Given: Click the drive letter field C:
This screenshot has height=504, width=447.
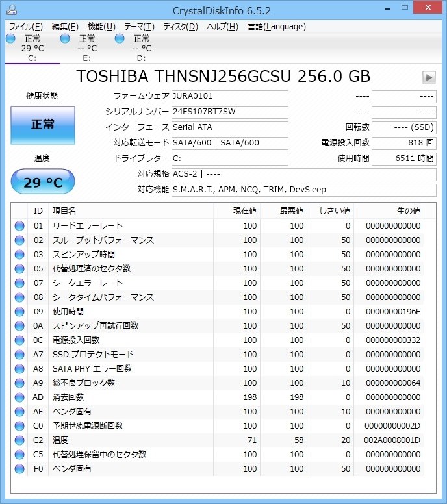Looking at the screenshot, I should coord(229,158).
